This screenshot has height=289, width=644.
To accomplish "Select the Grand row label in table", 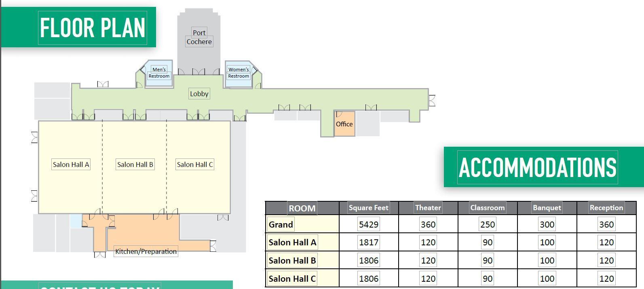I will point(281,224).
